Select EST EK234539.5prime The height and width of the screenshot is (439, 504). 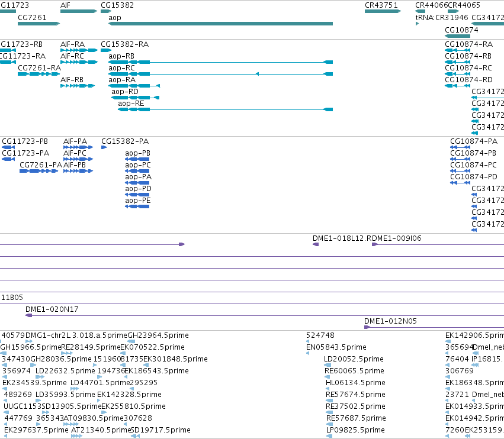[x=5, y=389]
